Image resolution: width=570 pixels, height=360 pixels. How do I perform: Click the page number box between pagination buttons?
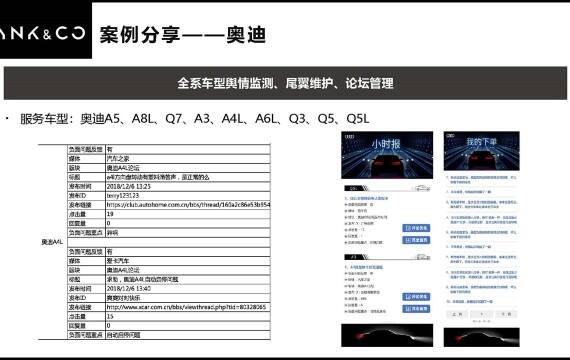point(482,314)
